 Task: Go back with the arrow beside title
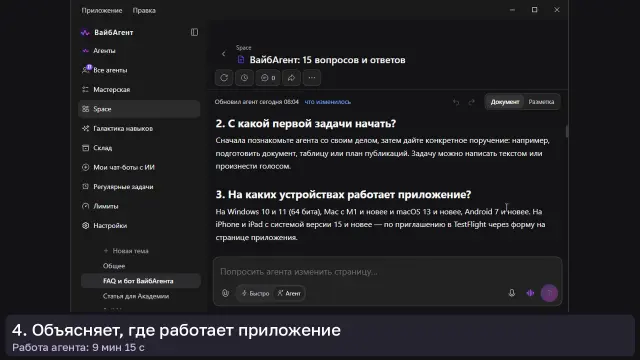(x=223, y=54)
